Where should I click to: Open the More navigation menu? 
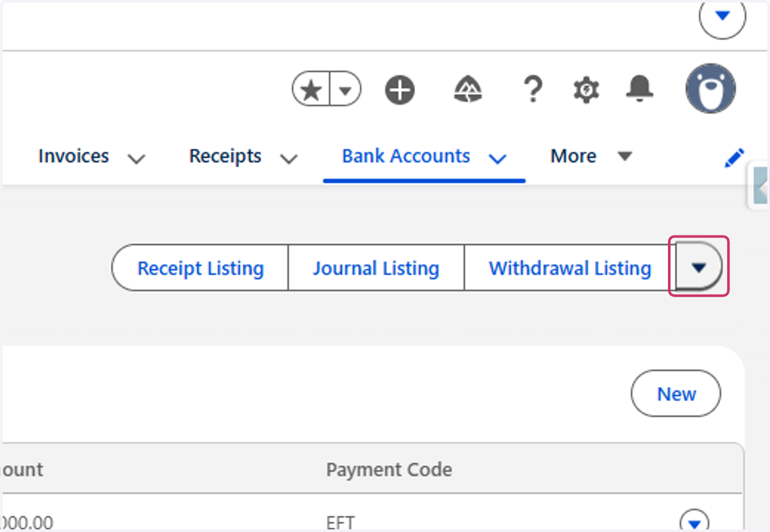592,156
